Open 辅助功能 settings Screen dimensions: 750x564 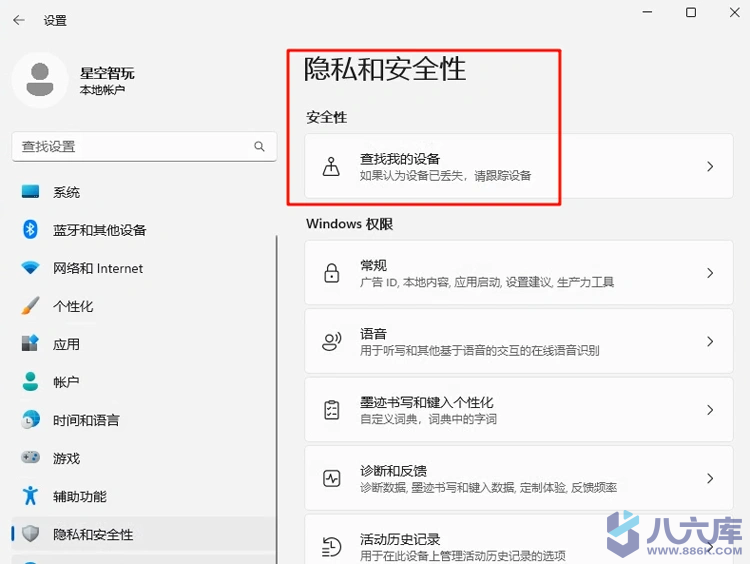click(143, 496)
